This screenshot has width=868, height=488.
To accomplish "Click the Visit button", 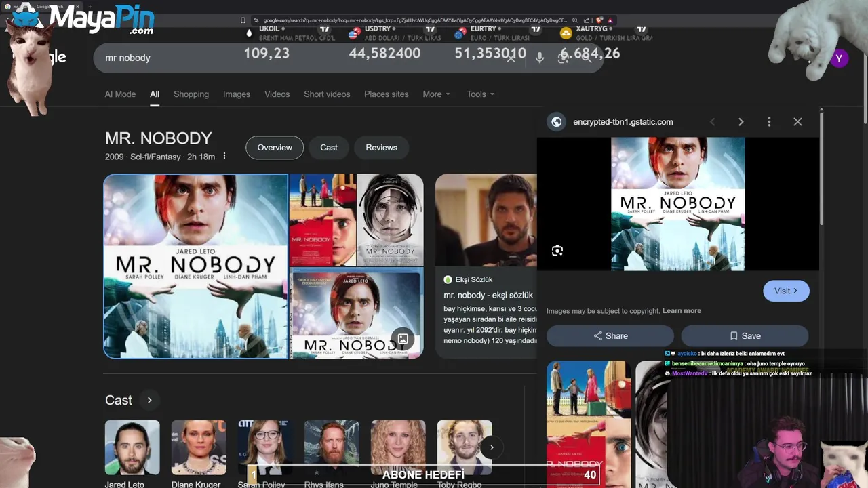I will click(786, 291).
